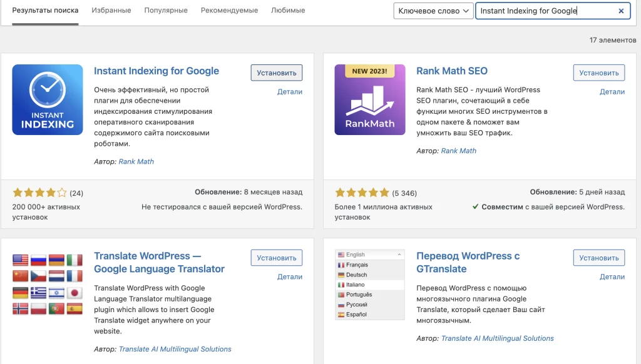Click the green compatibility checkmark icon
The image size is (641, 364).
(476, 207)
